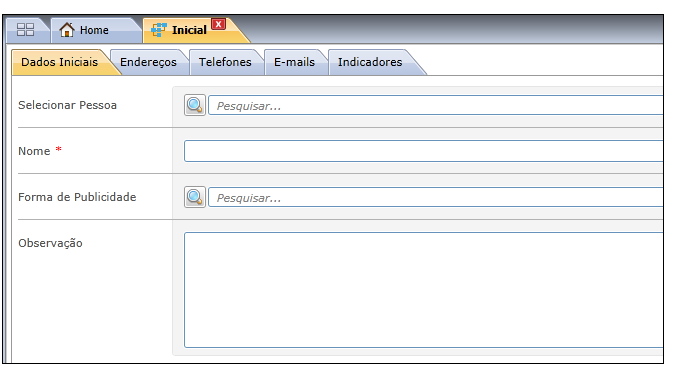Open the Telefones tab

(225, 62)
